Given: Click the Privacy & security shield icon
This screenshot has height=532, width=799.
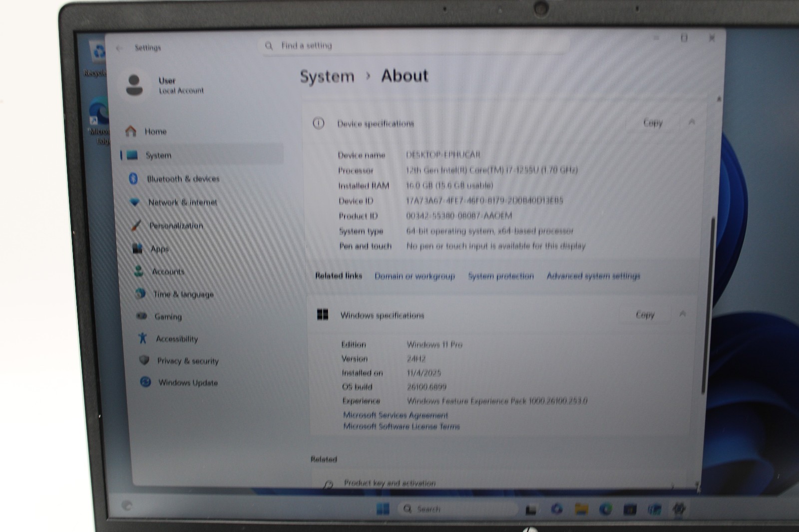Looking at the screenshot, I should [144, 360].
